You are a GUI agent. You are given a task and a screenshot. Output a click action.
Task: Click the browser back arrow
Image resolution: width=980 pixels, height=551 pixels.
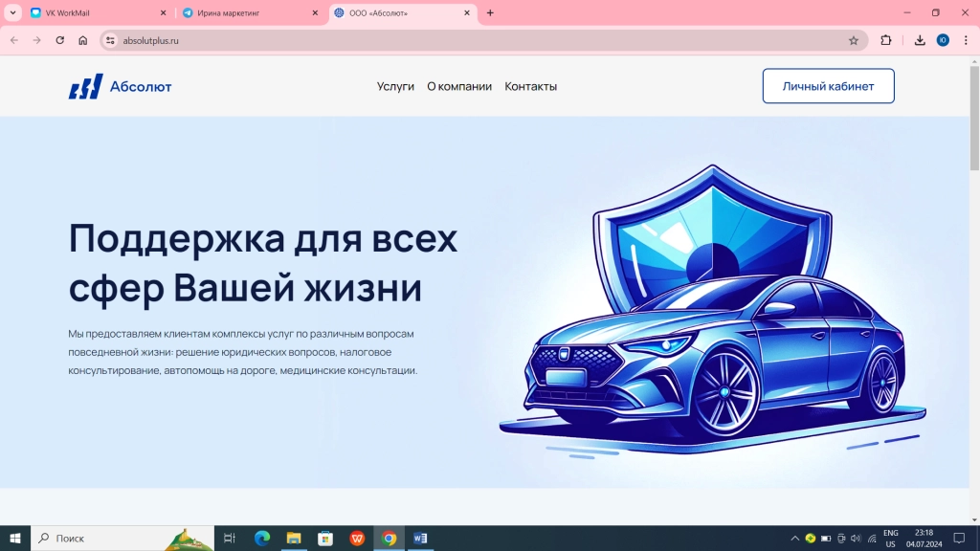click(14, 40)
